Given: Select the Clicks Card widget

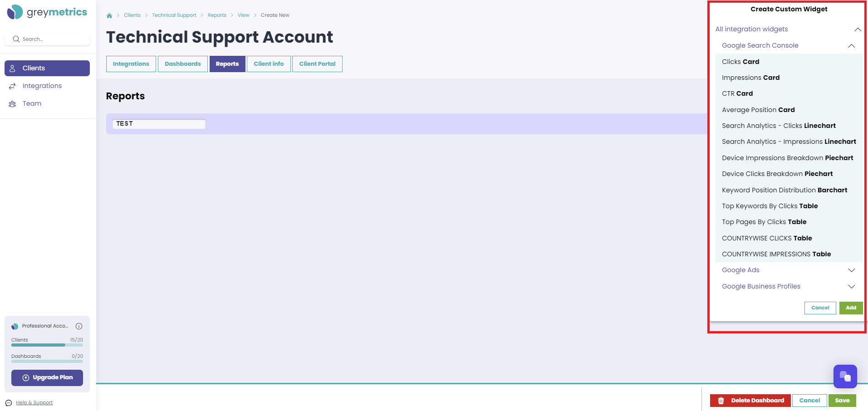Looking at the screenshot, I should [x=789, y=62].
